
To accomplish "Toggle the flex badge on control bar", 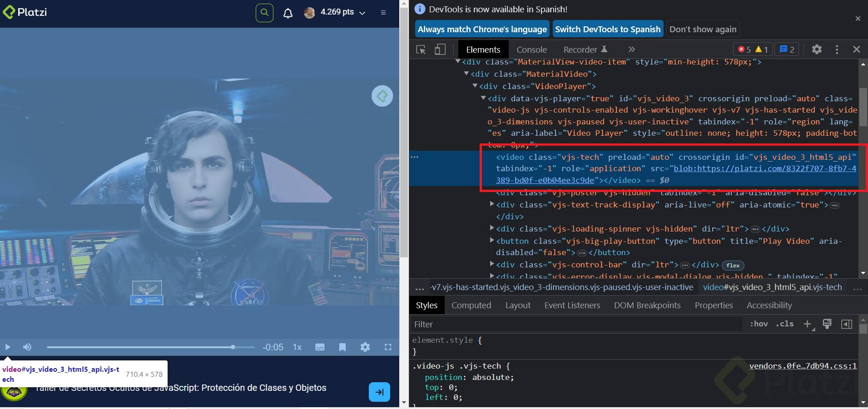I will (733, 265).
